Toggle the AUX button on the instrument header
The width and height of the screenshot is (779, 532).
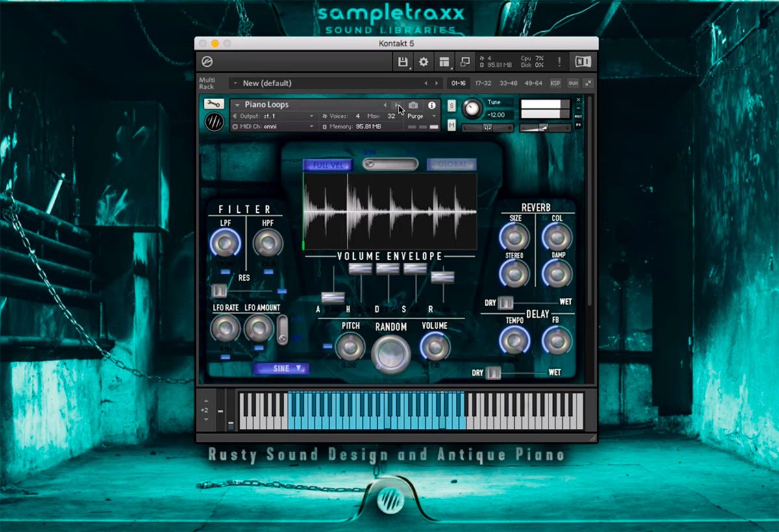coord(579,116)
